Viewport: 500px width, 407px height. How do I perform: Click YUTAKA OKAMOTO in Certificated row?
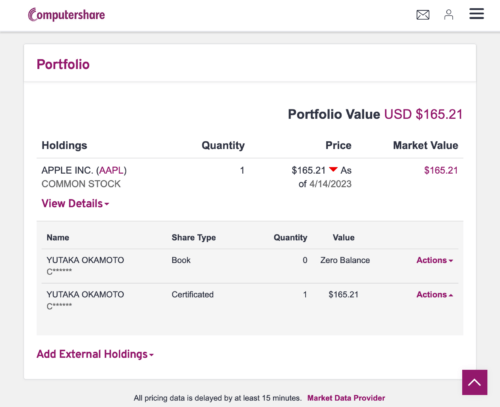pyautogui.click(x=85, y=295)
